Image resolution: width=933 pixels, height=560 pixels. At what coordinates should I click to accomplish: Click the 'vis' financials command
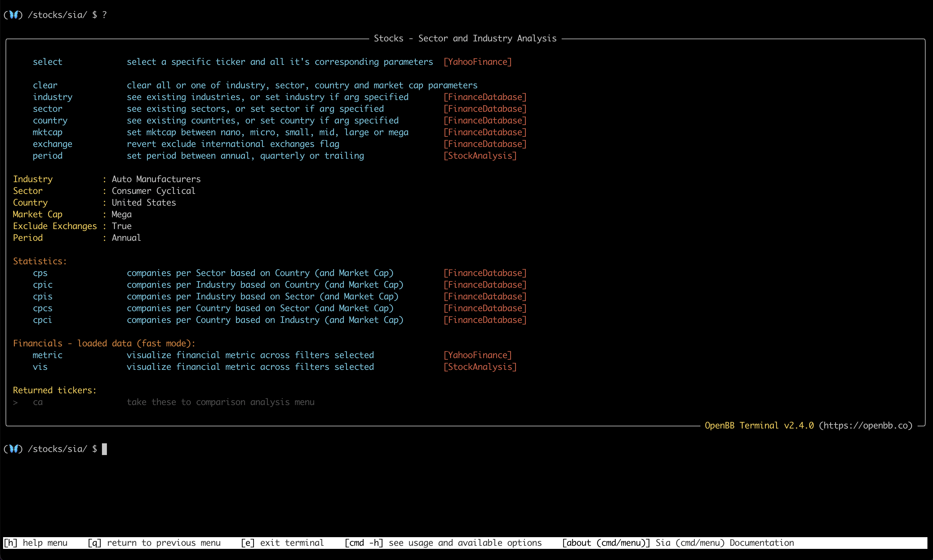(x=40, y=367)
